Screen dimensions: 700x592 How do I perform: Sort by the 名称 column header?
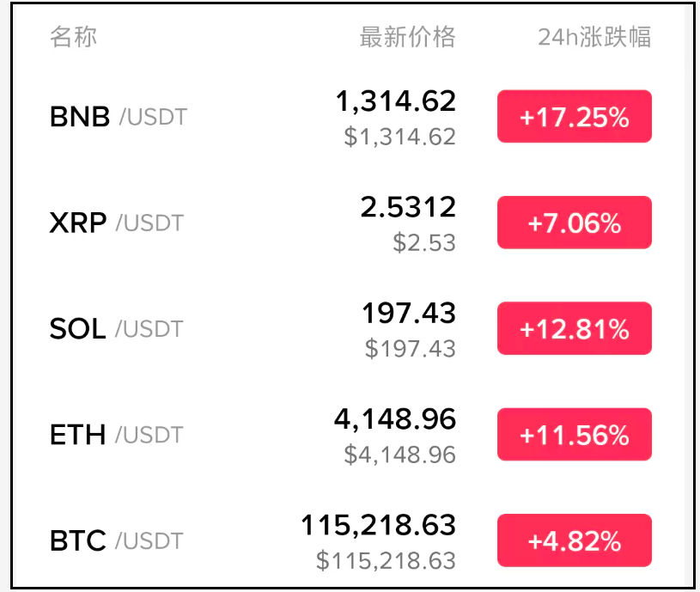(x=73, y=37)
